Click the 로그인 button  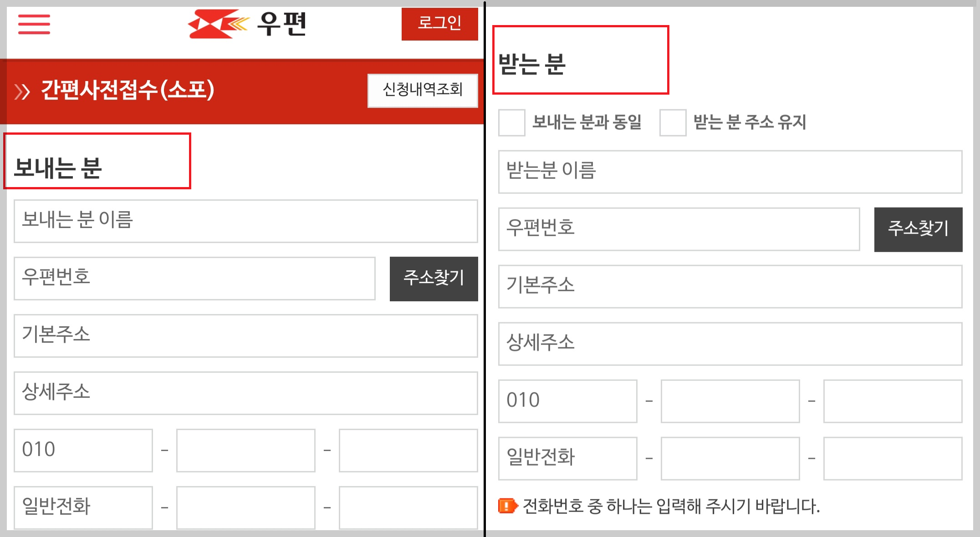pos(439,24)
